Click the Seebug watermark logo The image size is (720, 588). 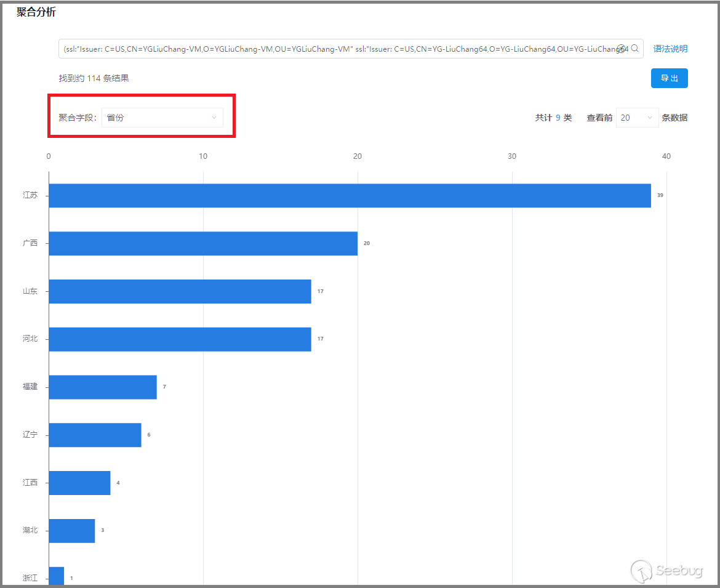[x=667, y=570]
